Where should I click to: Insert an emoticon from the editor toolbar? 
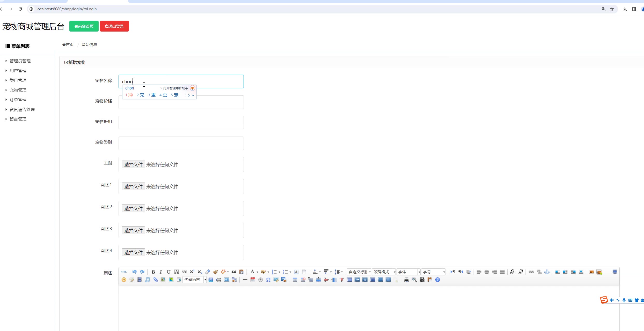click(124, 280)
